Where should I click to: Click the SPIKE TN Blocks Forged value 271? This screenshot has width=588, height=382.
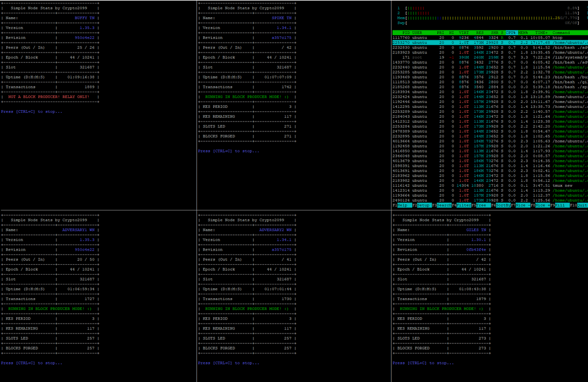point(289,136)
